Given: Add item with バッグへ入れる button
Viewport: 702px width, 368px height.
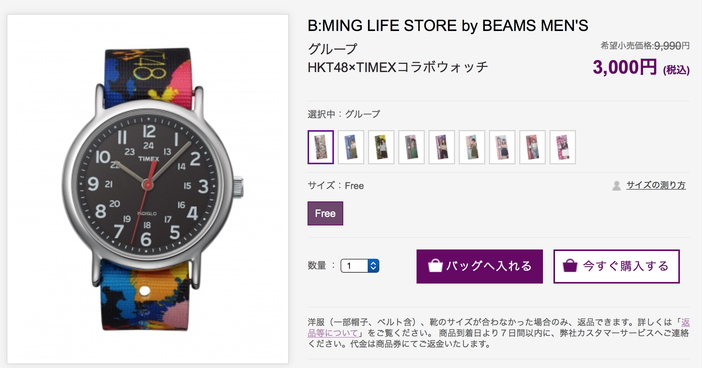Looking at the screenshot, I should (479, 266).
